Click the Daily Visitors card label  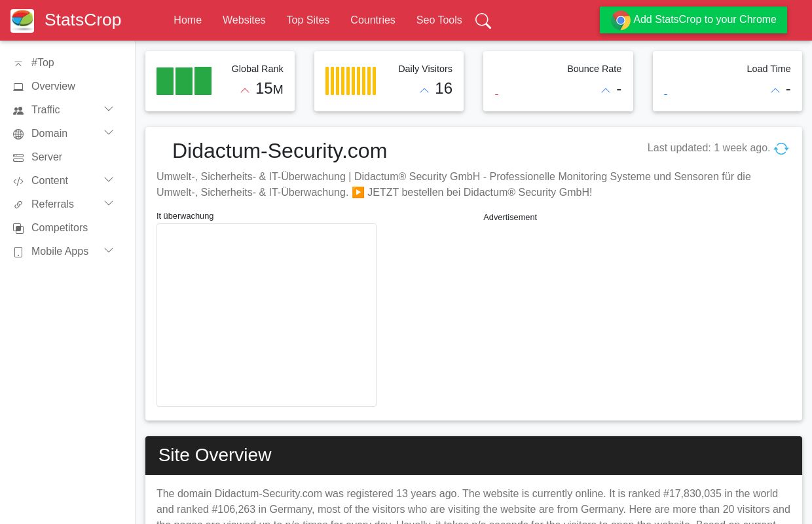point(425,69)
